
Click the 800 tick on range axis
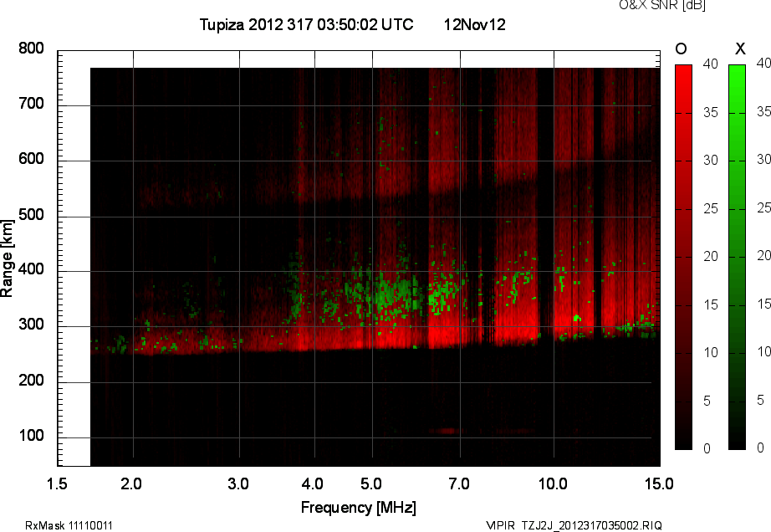pos(32,49)
